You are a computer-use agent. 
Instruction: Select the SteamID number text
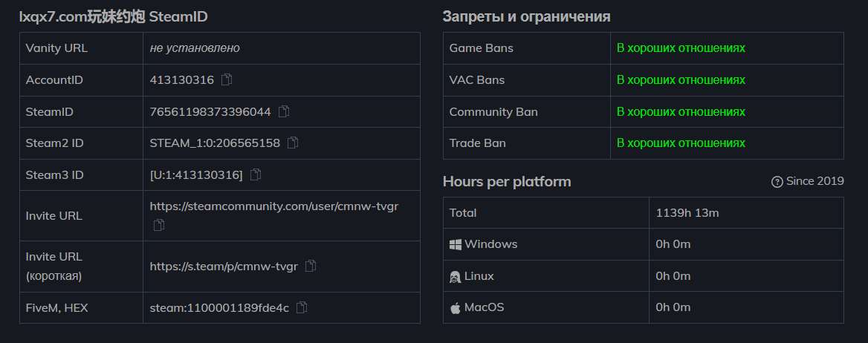point(210,111)
